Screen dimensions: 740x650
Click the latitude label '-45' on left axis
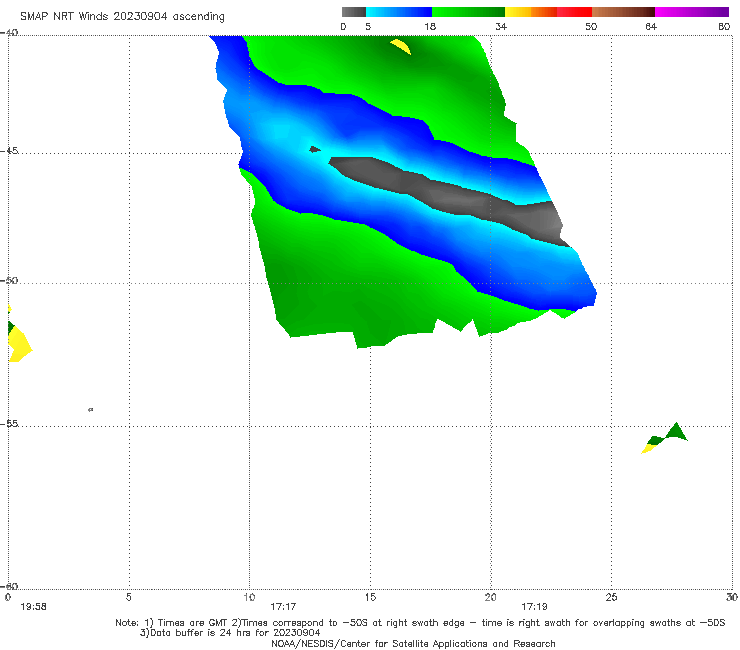click(9, 151)
